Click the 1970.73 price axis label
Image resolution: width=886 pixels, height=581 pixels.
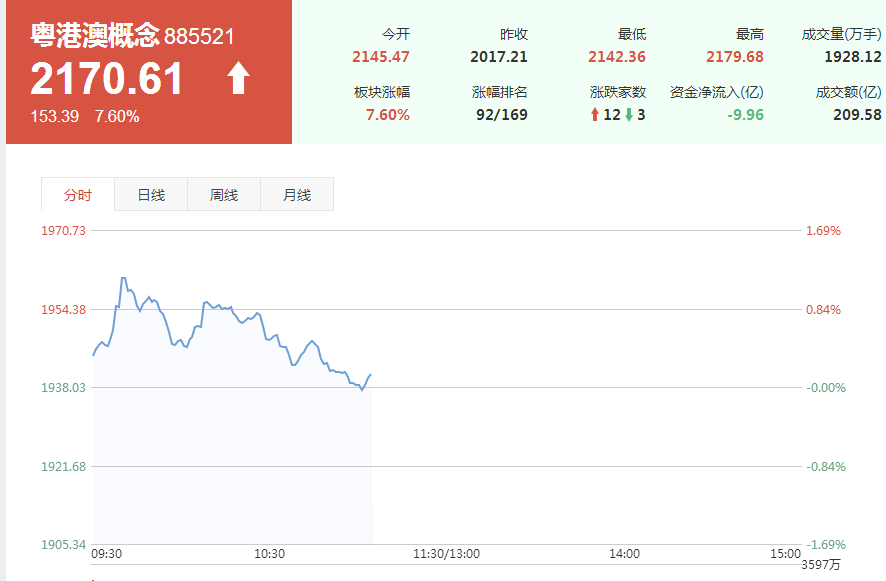[63, 231]
